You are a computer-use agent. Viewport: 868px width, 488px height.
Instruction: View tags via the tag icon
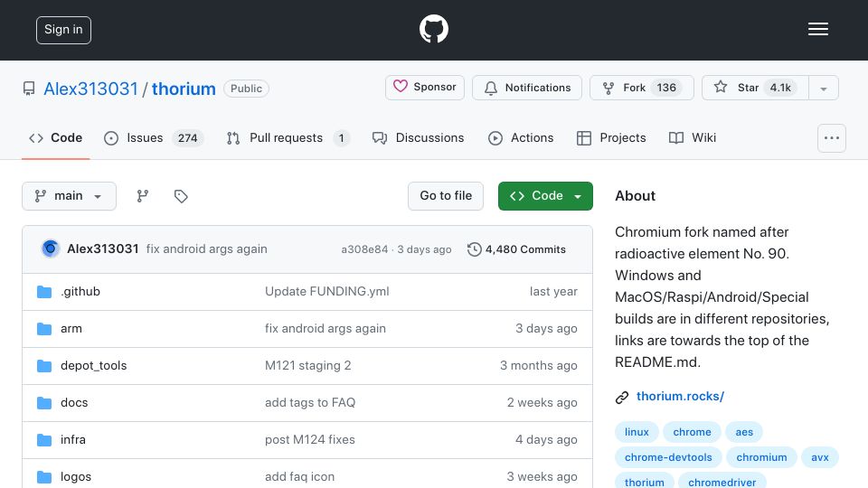tap(181, 196)
